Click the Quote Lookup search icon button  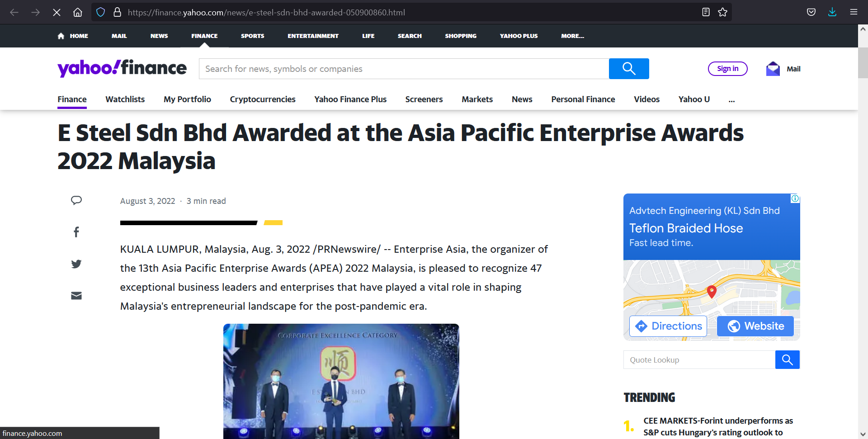(788, 360)
